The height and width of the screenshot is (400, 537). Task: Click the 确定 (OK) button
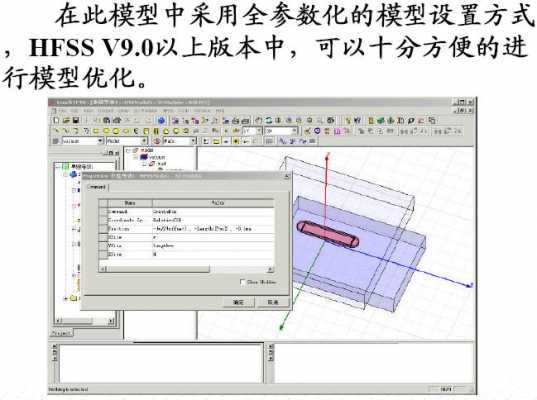tap(238, 302)
